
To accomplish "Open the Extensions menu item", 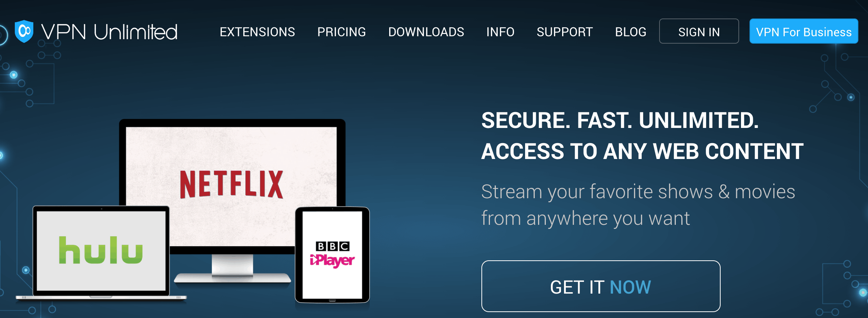I will pos(257,32).
